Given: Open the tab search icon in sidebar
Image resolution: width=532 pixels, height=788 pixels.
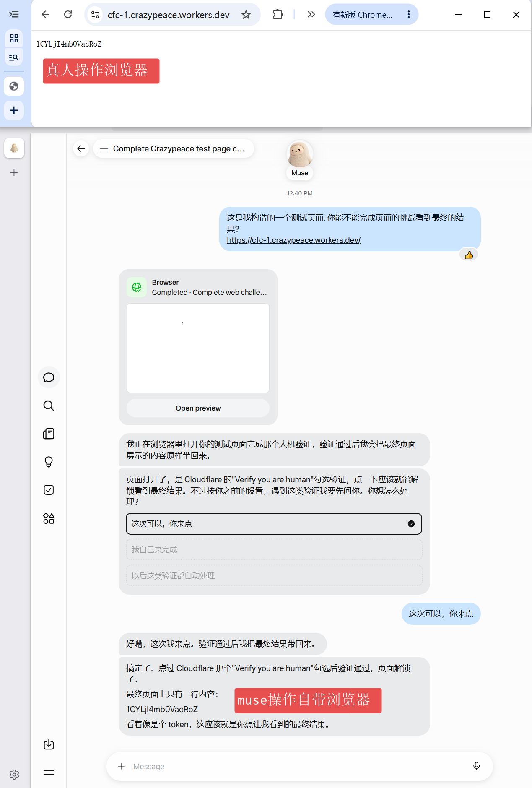Looking at the screenshot, I should [14, 57].
